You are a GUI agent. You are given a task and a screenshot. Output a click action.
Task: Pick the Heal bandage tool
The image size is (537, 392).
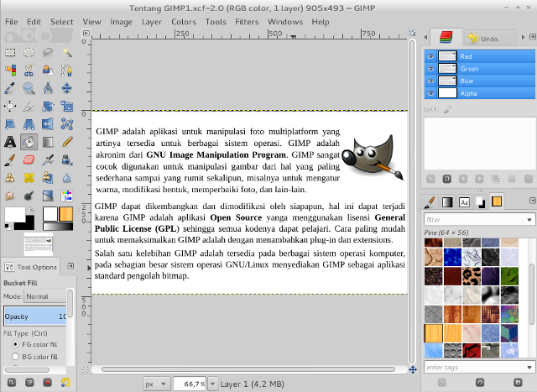[x=29, y=177]
